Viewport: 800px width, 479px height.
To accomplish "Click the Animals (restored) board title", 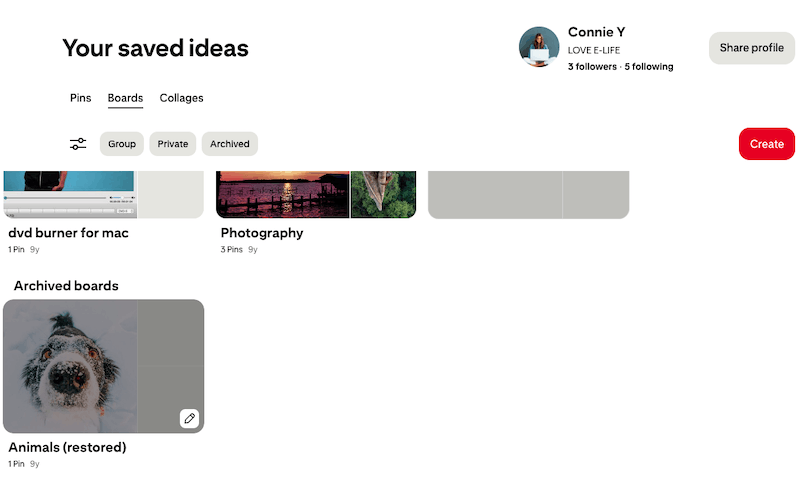I will coord(67,447).
